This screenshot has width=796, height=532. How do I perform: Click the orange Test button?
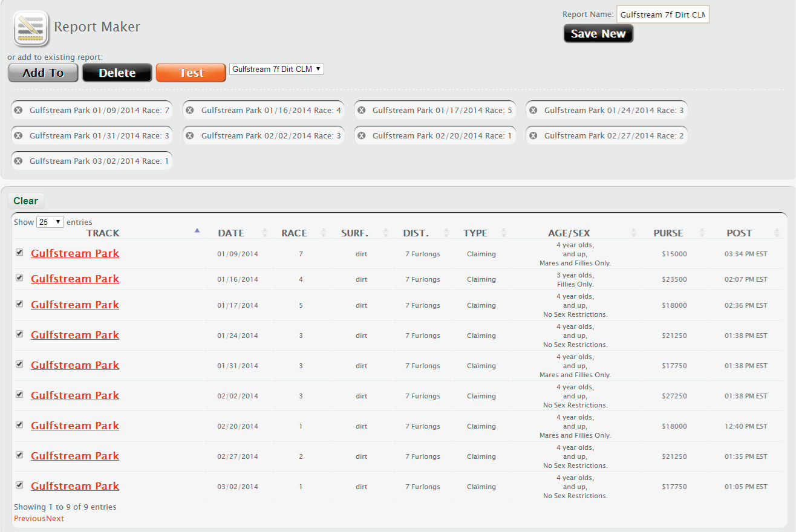pyautogui.click(x=191, y=73)
